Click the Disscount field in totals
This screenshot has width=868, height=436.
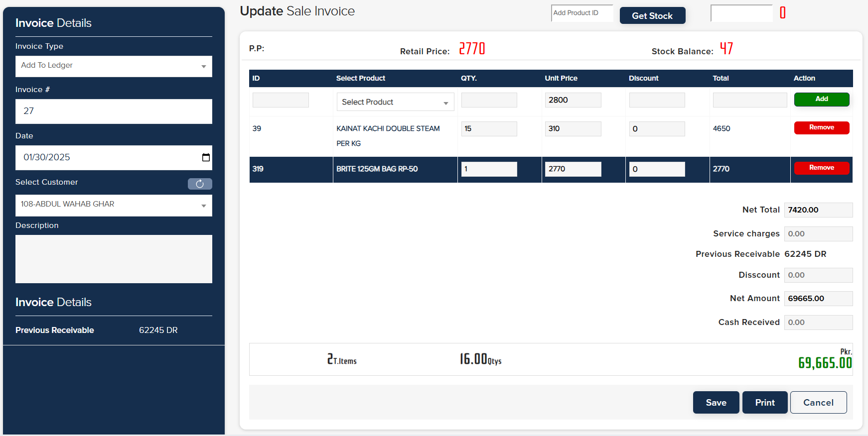pyautogui.click(x=818, y=275)
